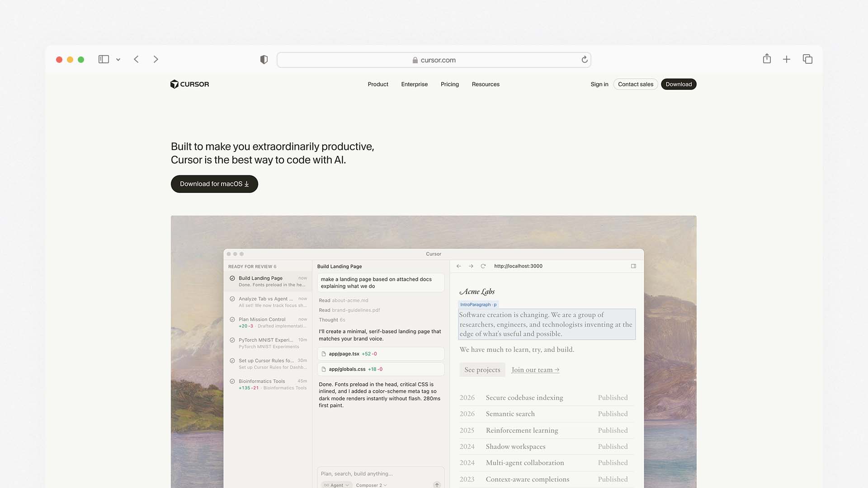Click the Cursor logo in the navbar

[189, 84]
